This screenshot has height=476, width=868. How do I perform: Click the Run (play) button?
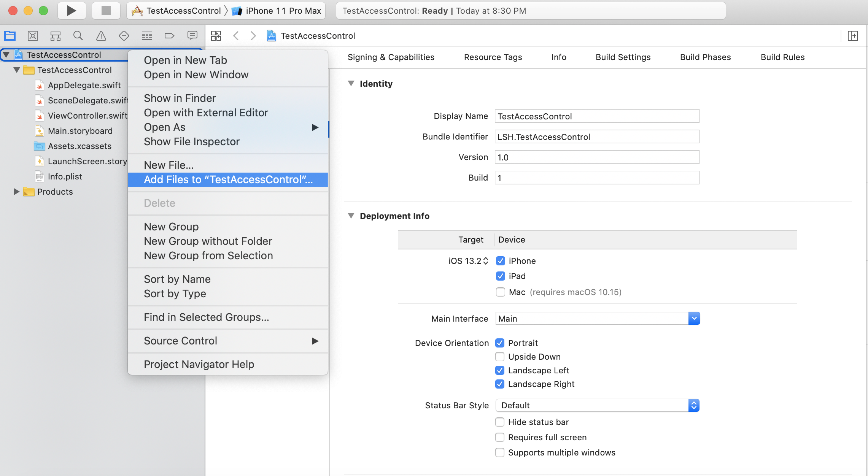click(x=72, y=11)
